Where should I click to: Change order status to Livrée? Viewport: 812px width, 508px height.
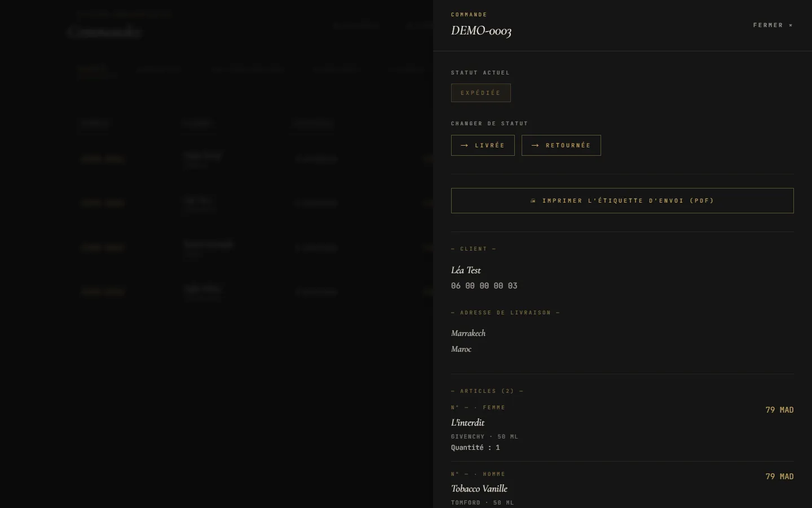483,145
